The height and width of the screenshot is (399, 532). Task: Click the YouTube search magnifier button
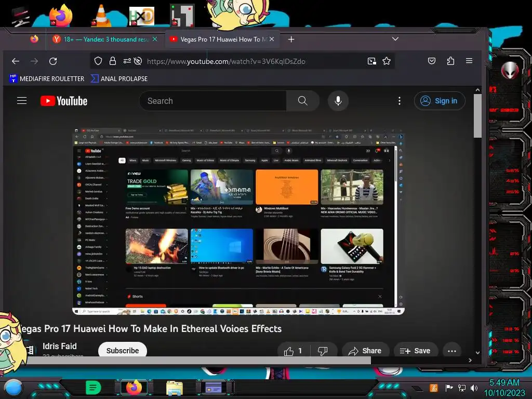click(303, 101)
